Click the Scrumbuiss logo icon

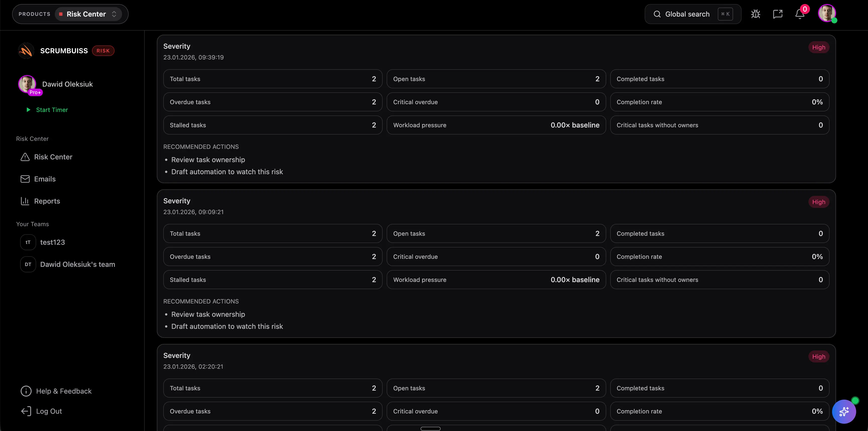26,51
